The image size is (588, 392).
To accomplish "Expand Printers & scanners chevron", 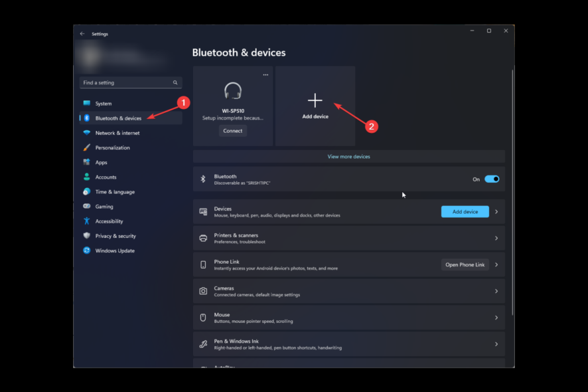I will (x=496, y=238).
